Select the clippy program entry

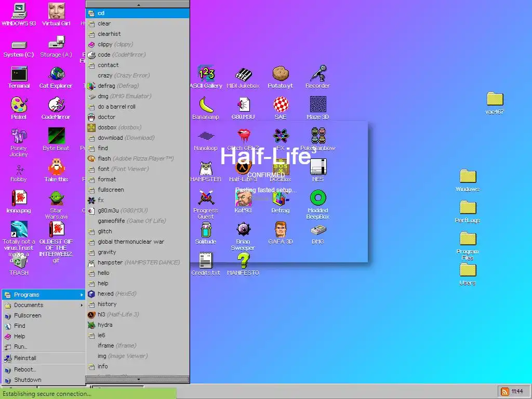138,45
